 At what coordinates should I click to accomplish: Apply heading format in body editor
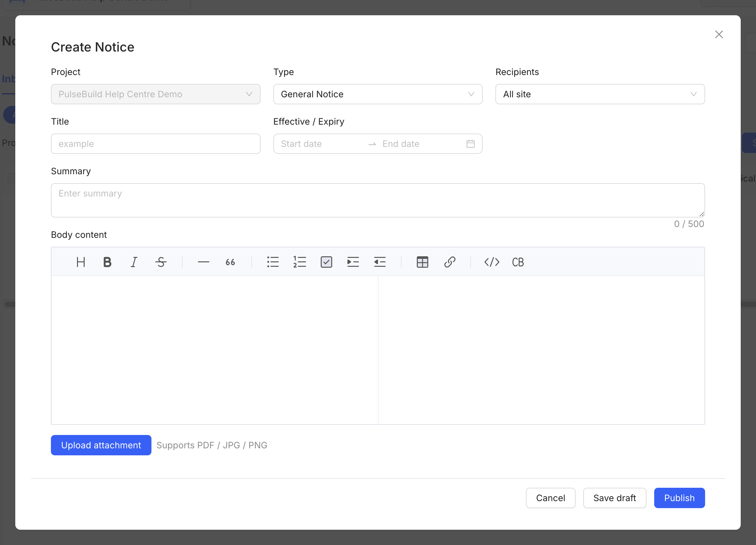coord(81,262)
